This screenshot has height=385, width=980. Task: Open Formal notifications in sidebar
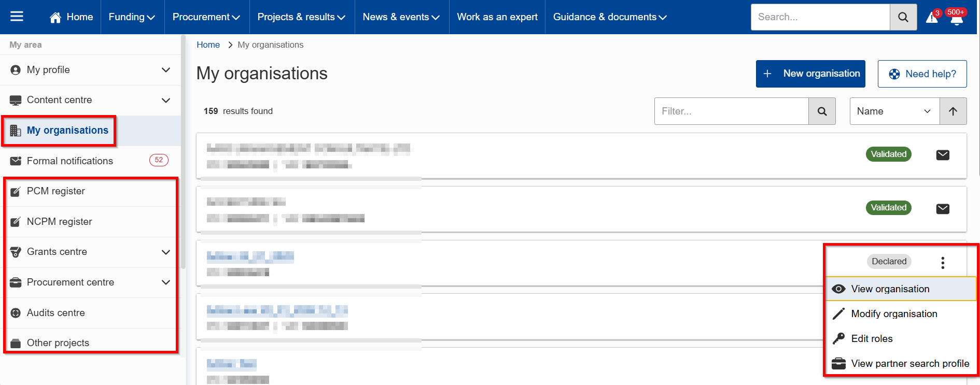point(90,161)
